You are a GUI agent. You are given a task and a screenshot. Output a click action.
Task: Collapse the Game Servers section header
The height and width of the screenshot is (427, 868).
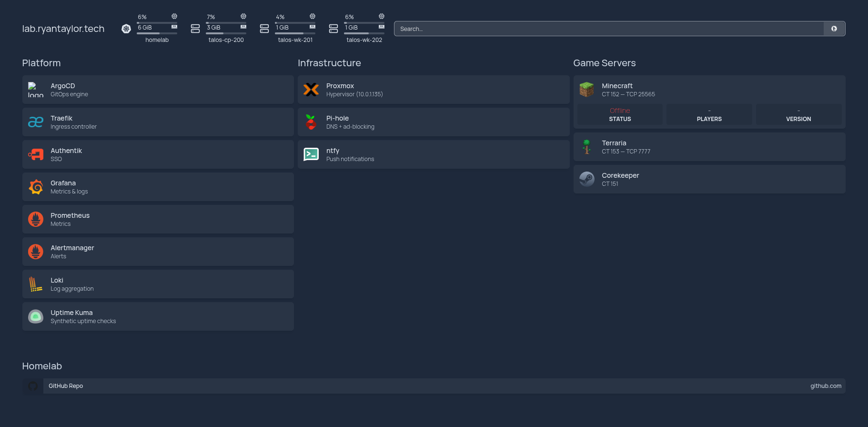tap(605, 63)
